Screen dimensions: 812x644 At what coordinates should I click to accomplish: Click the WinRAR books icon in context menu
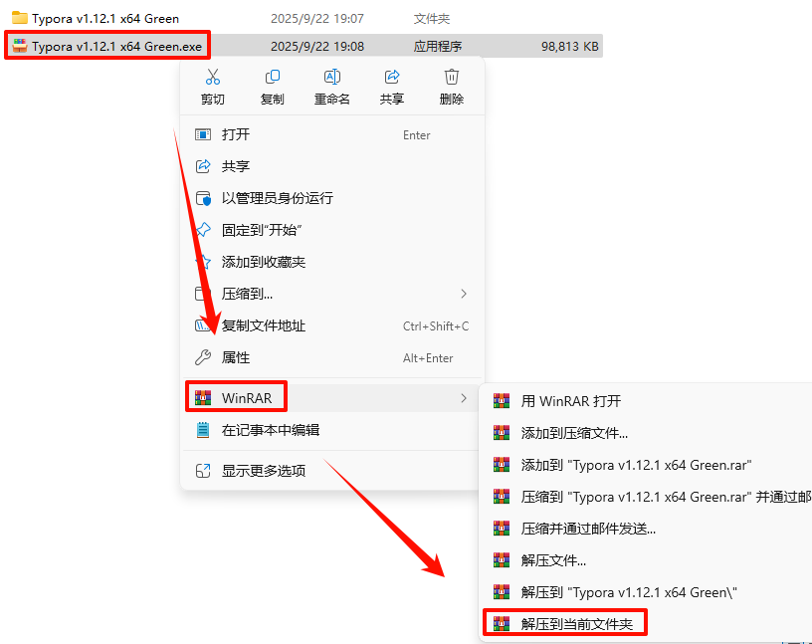click(x=203, y=397)
